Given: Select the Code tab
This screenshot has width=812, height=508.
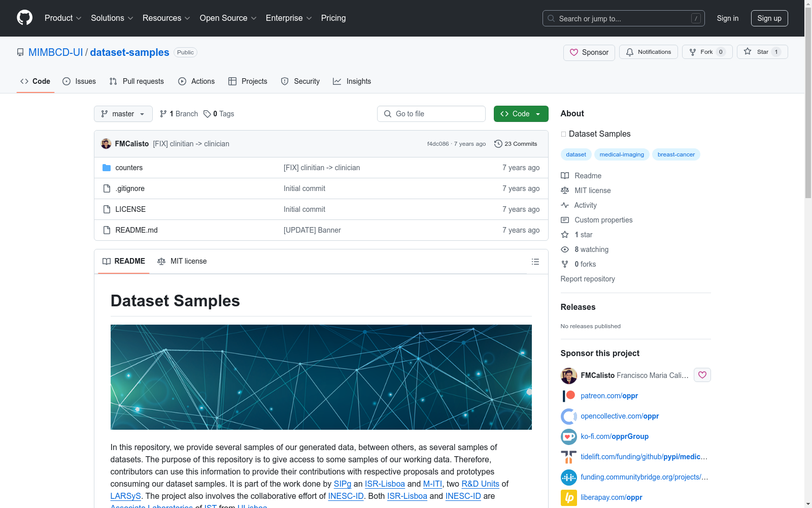Looking at the screenshot, I should (x=36, y=81).
